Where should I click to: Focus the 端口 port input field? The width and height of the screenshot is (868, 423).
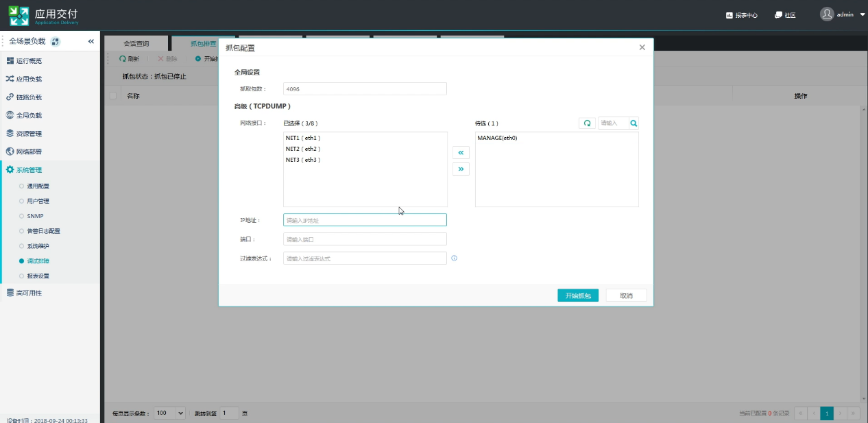point(365,239)
